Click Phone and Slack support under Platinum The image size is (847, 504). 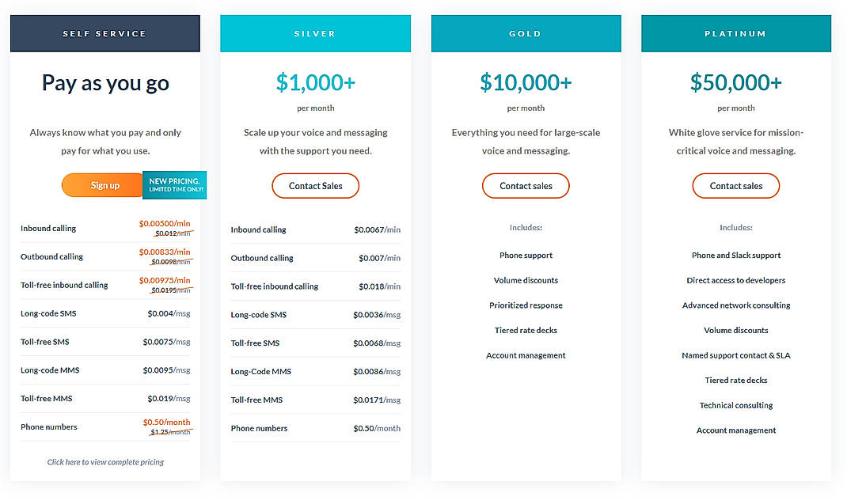(x=735, y=255)
